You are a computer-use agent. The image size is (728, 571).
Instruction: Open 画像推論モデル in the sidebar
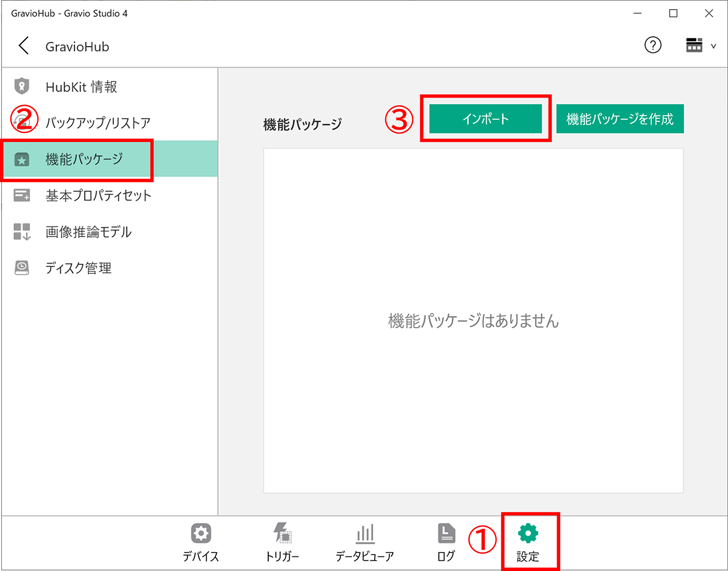pyautogui.click(x=109, y=232)
